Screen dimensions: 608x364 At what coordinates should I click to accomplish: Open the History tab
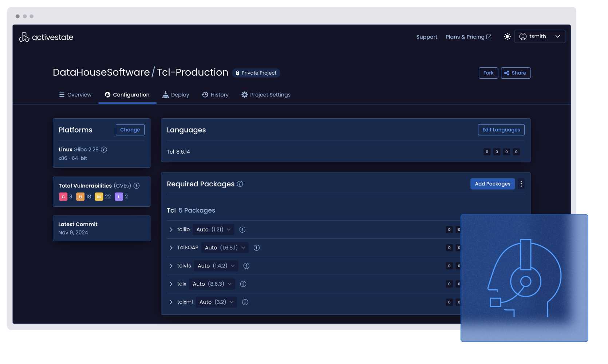215,95
